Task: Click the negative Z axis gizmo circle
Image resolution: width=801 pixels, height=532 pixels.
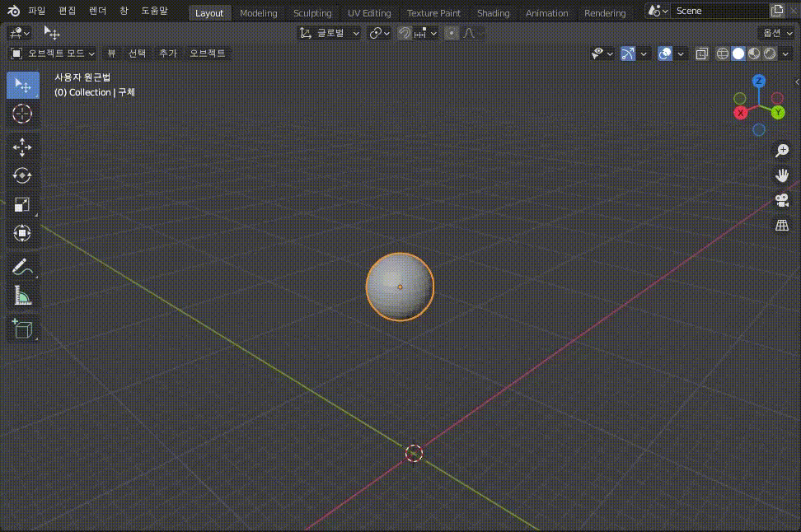Action: click(x=759, y=129)
